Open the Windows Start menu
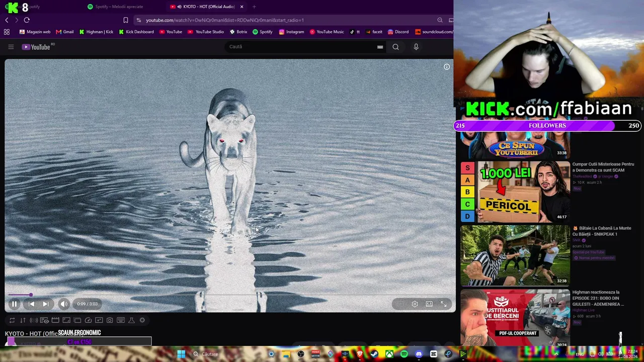The image size is (644, 362). click(x=181, y=354)
